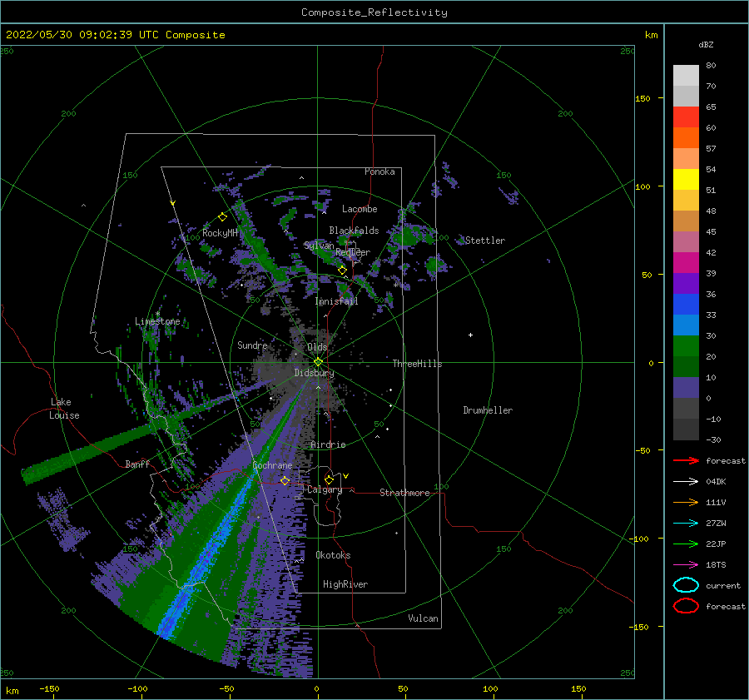Click the yellow diamond marker near RockyMH
The height and width of the screenshot is (700, 749).
(x=222, y=217)
